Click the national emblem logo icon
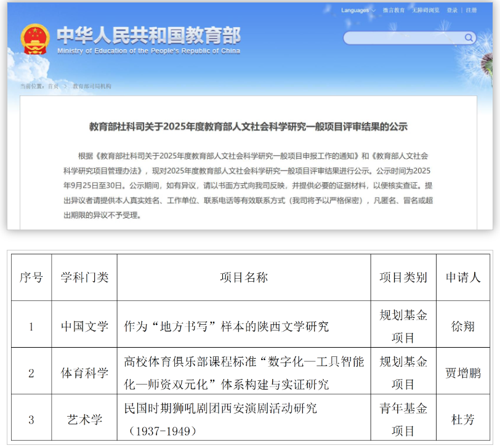 point(35,39)
